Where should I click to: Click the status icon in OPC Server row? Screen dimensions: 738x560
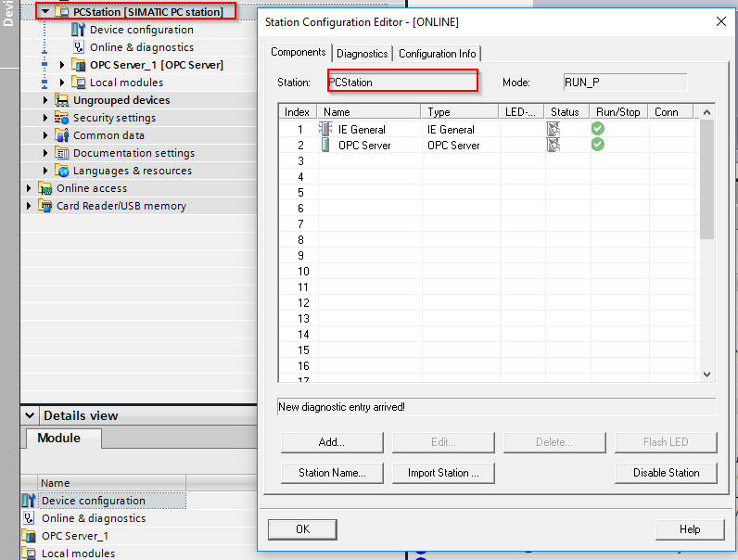tap(553, 145)
